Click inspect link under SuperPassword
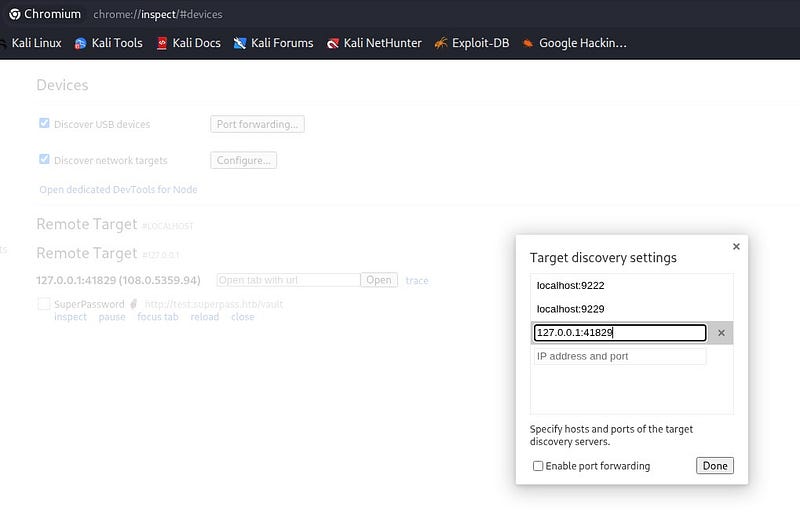Viewport: 800px width, 526px height. point(70,317)
